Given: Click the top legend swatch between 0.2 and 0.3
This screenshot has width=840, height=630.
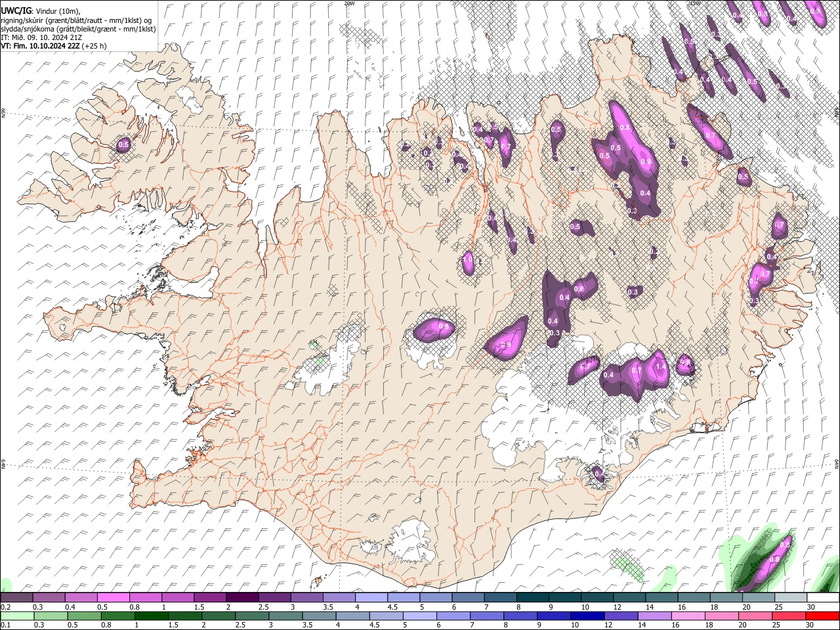Looking at the screenshot, I should point(17,598).
